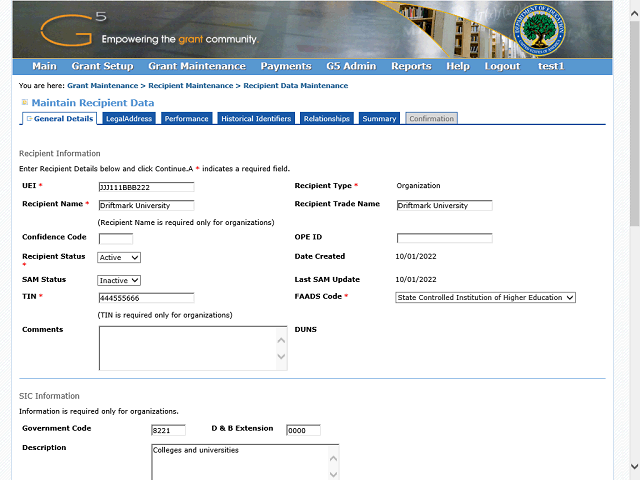This screenshot has height=480, width=640.
Task: Click Recipient Information section heading
Action: pos(60,153)
